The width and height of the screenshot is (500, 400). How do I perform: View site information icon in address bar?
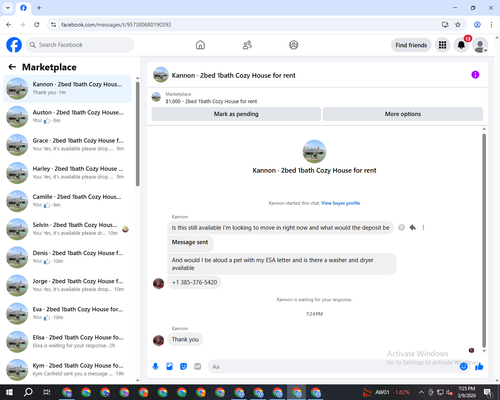tap(53, 25)
